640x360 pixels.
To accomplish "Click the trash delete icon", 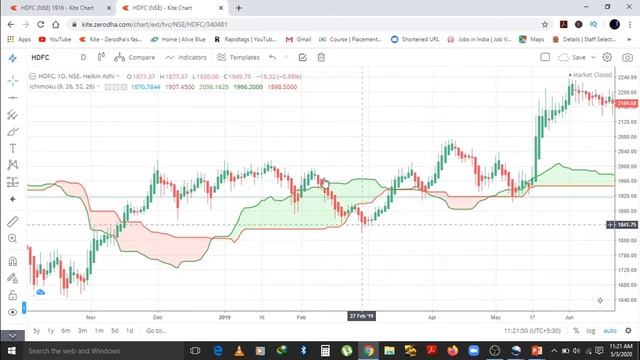I will point(321,58).
